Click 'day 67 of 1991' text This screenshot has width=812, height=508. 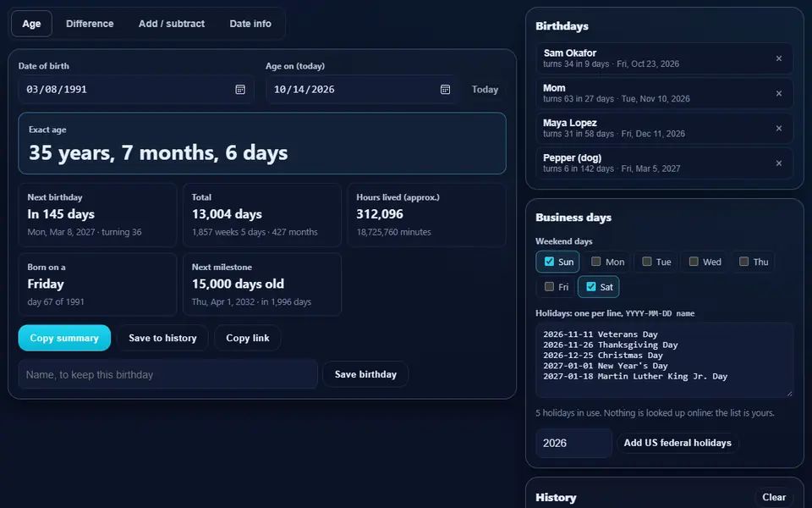[x=56, y=301]
